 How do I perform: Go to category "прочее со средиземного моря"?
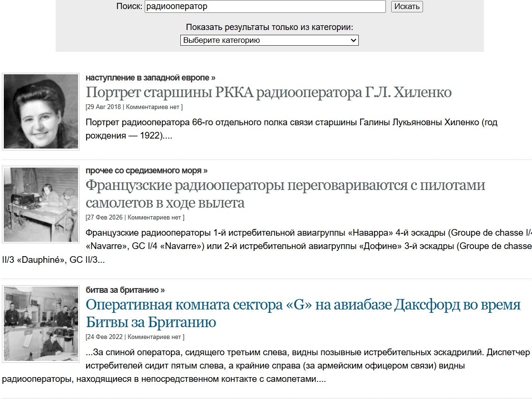[x=147, y=170]
